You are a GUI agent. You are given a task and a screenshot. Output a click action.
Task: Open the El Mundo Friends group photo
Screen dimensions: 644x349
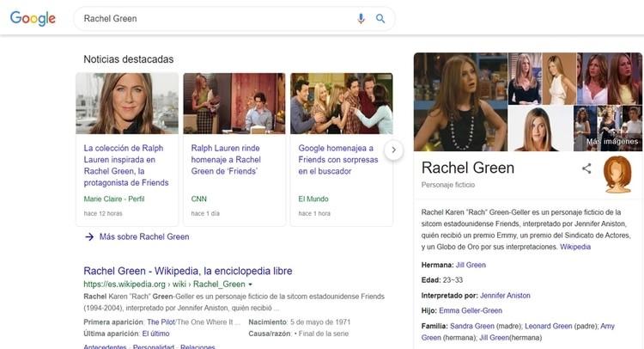coord(341,103)
